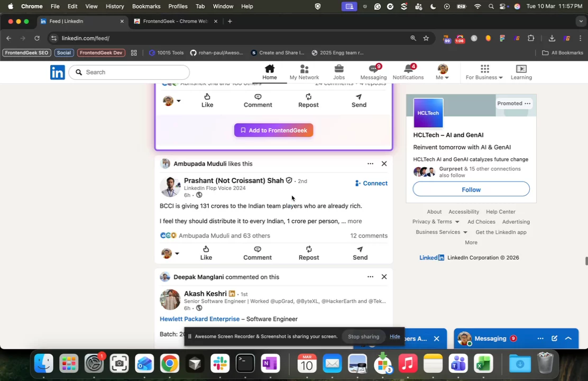
Task: Focus the LinkedIn Search field
Action: tap(129, 72)
